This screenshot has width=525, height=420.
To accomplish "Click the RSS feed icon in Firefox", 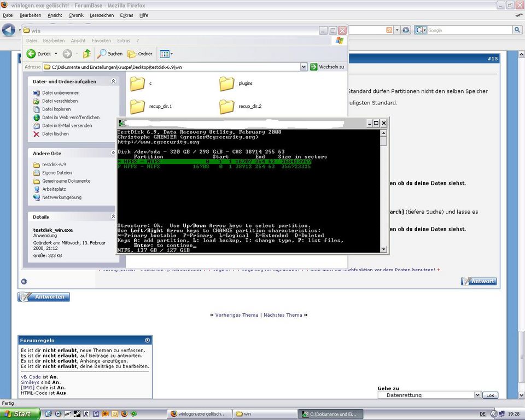I will coord(389,30).
